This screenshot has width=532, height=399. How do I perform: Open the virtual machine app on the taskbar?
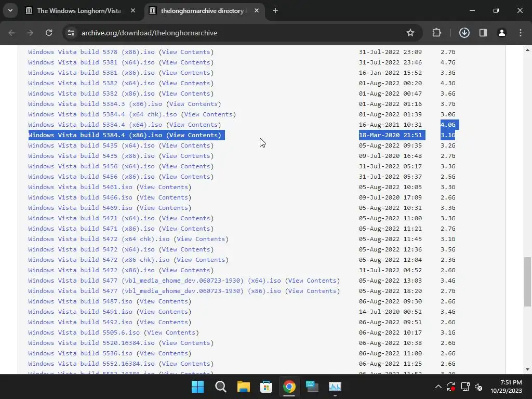(x=312, y=387)
